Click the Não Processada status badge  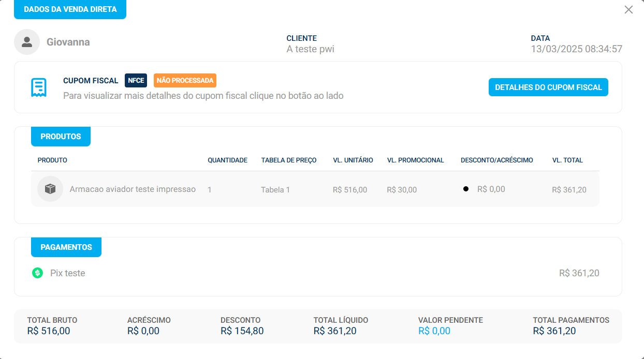click(x=185, y=81)
